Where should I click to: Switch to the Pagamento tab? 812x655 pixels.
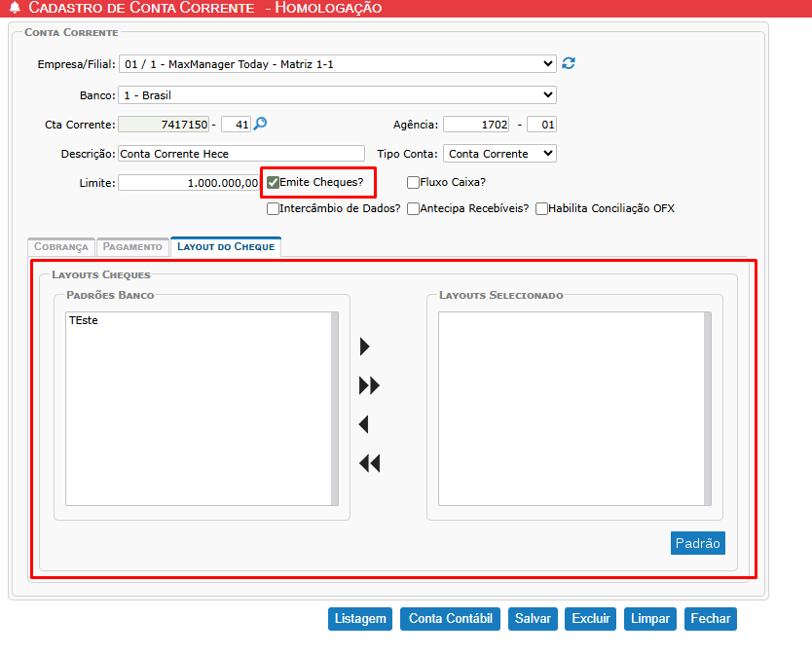click(132, 247)
